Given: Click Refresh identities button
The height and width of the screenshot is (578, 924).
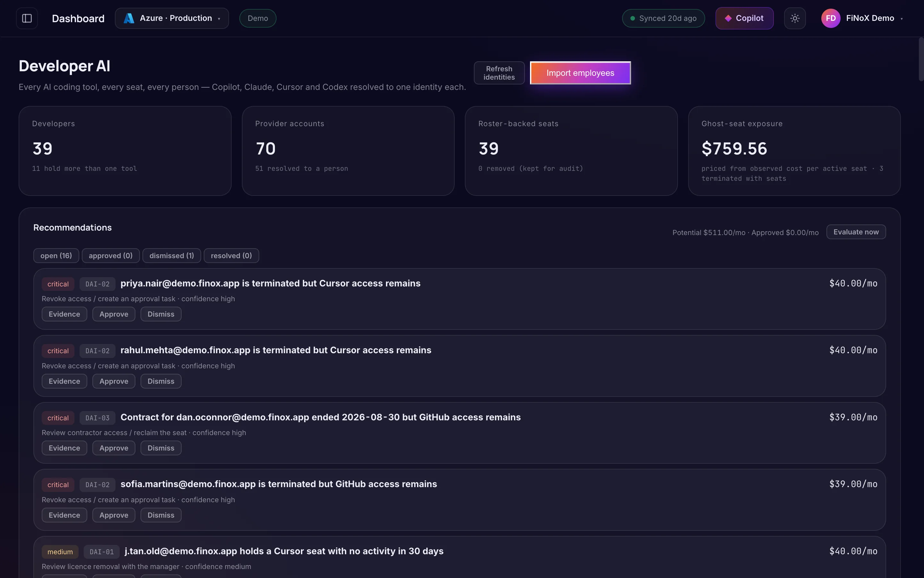Looking at the screenshot, I should coord(499,73).
